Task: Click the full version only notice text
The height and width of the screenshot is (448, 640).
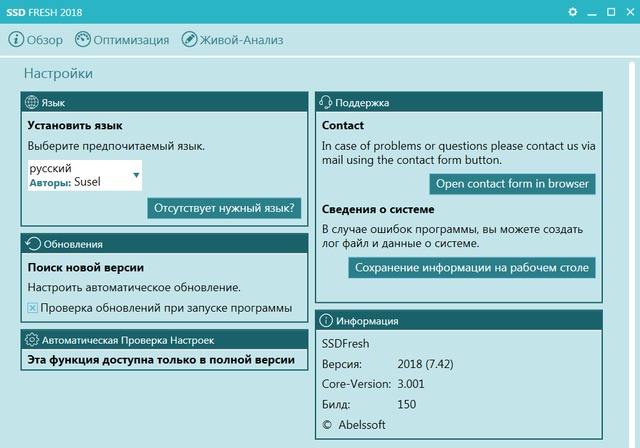Action: pyautogui.click(x=161, y=360)
